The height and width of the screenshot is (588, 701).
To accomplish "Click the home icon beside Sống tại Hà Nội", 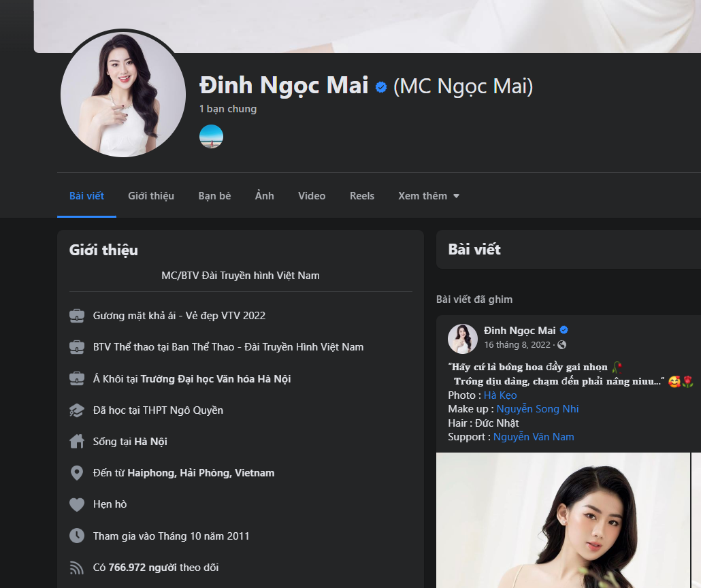I will pos(77,442).
